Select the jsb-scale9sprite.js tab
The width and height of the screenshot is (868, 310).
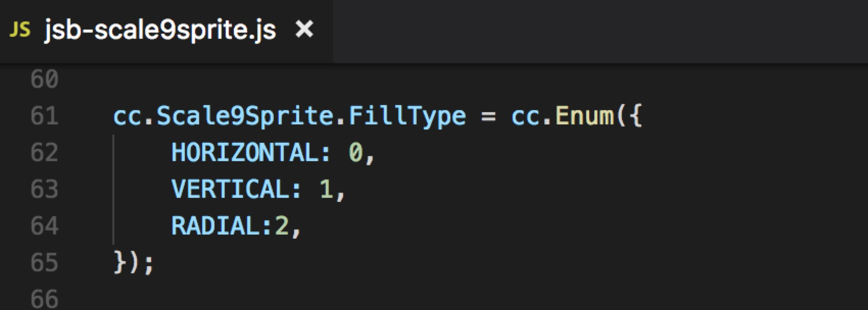click(x=160, y=30)
